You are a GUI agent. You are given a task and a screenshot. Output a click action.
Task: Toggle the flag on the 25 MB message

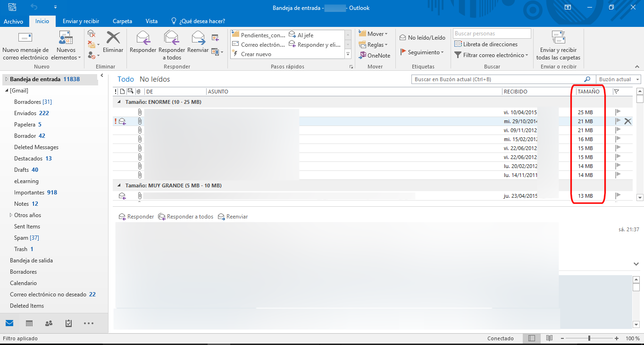point(618,112)
